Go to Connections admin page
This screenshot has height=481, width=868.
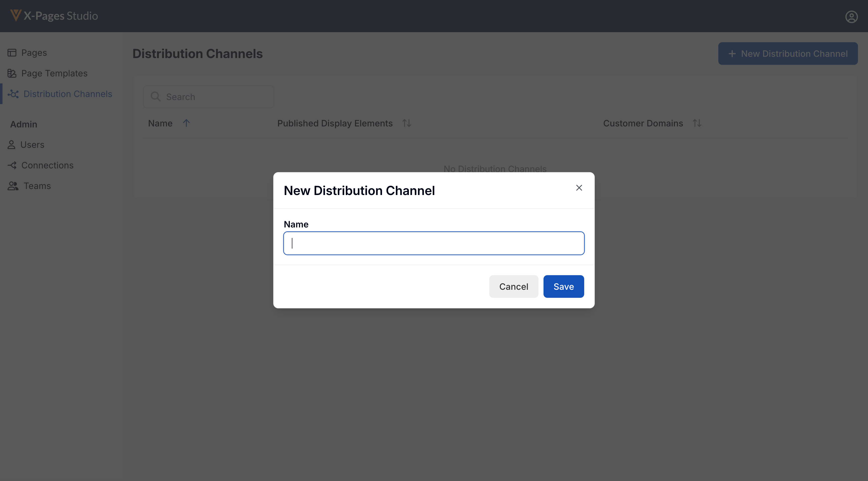[x=47, y=165]
